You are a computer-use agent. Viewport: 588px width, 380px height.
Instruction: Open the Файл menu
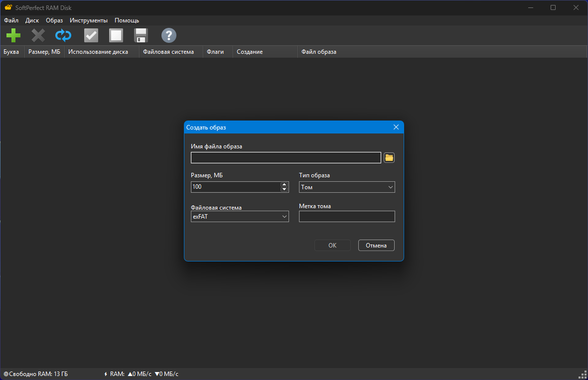tap(11, 20)
